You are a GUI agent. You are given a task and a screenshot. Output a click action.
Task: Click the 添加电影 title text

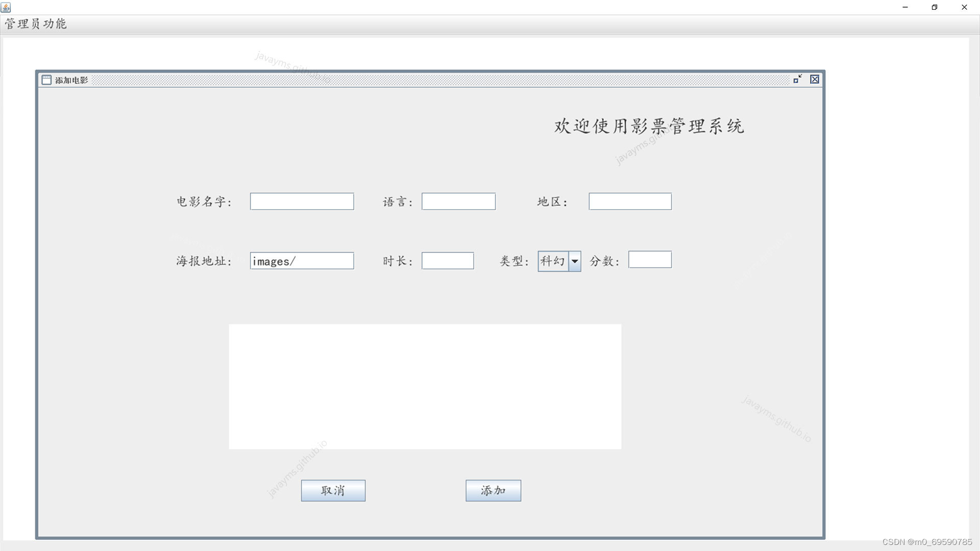point(71,80)
